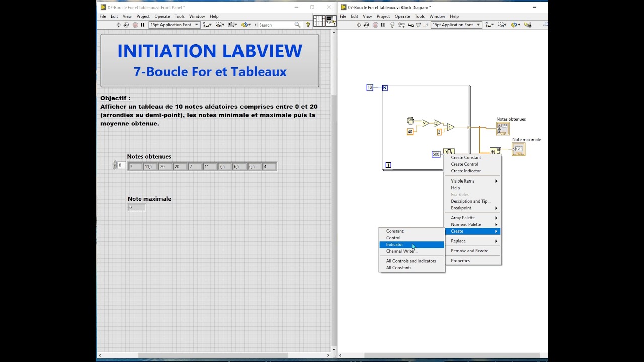644x362 pixels.
Task: Select the random number dice node
Action: (x=410, y=121)
